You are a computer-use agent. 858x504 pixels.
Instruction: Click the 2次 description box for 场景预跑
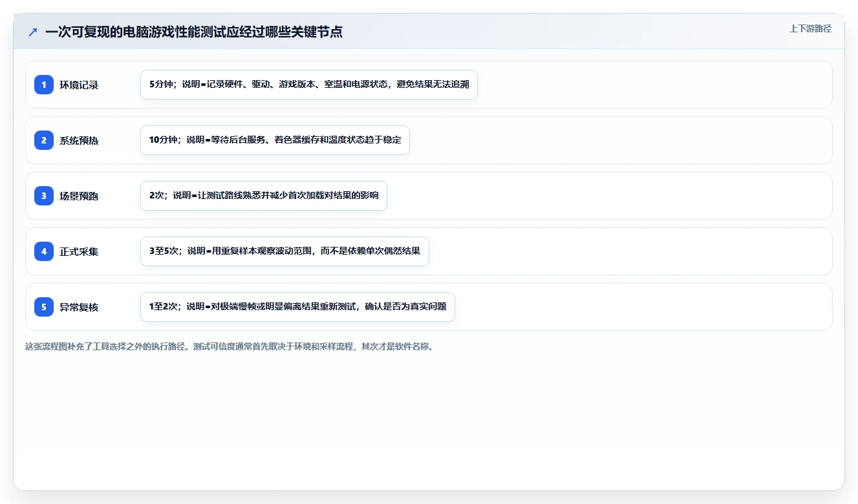(264, 196)
